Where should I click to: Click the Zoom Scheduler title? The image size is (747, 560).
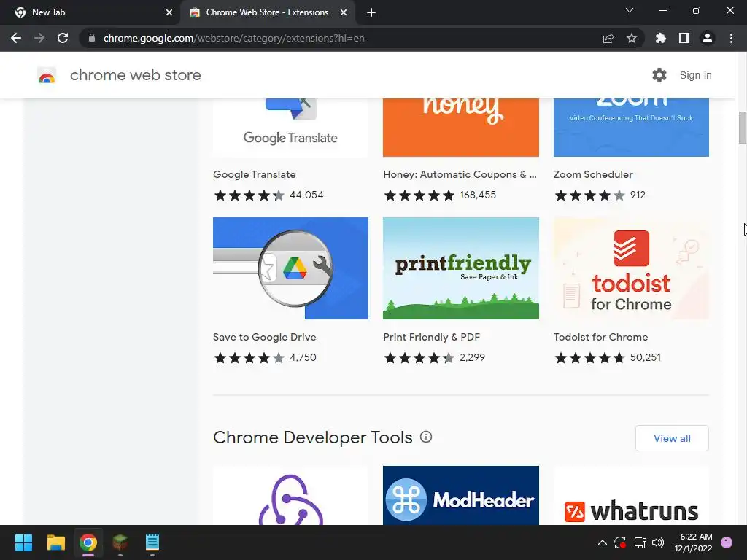click(593, 174)
